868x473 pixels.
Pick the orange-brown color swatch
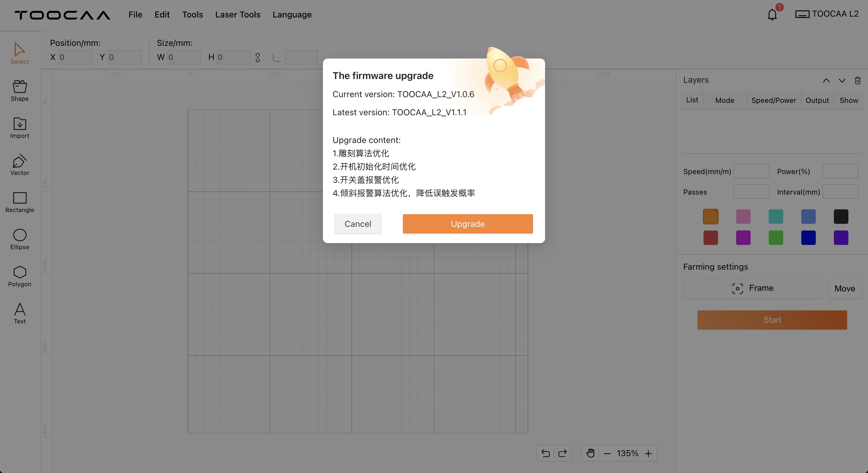[711, 217]
